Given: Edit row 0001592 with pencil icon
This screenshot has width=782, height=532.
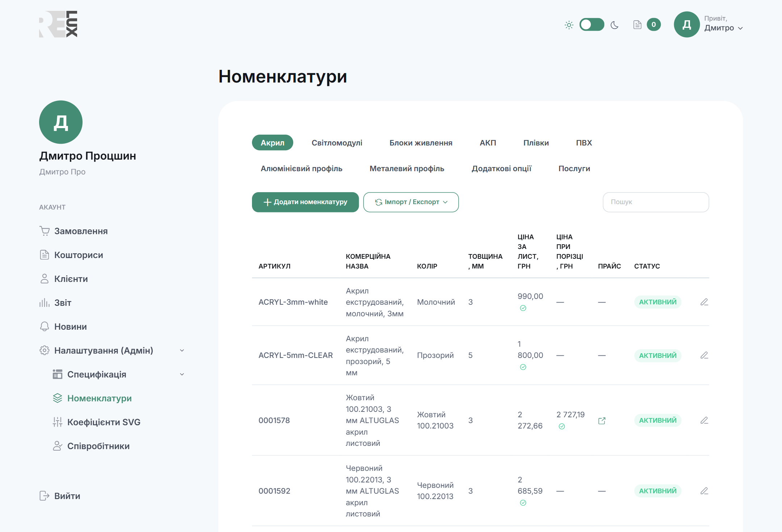Looking at the screenshot, I should [704, 491].
